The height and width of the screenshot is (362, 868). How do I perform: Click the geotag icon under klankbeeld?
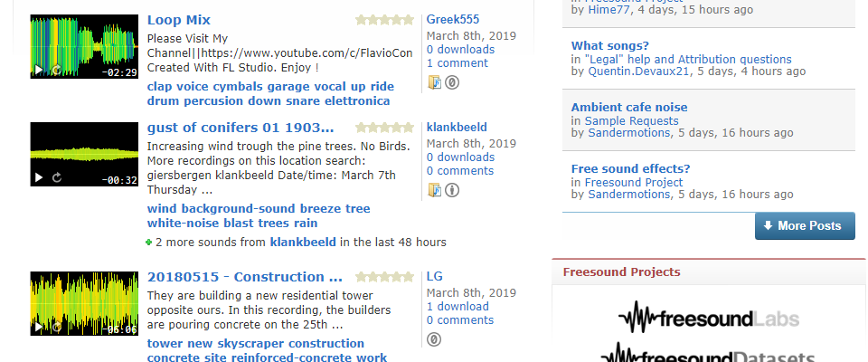point(435,190)
